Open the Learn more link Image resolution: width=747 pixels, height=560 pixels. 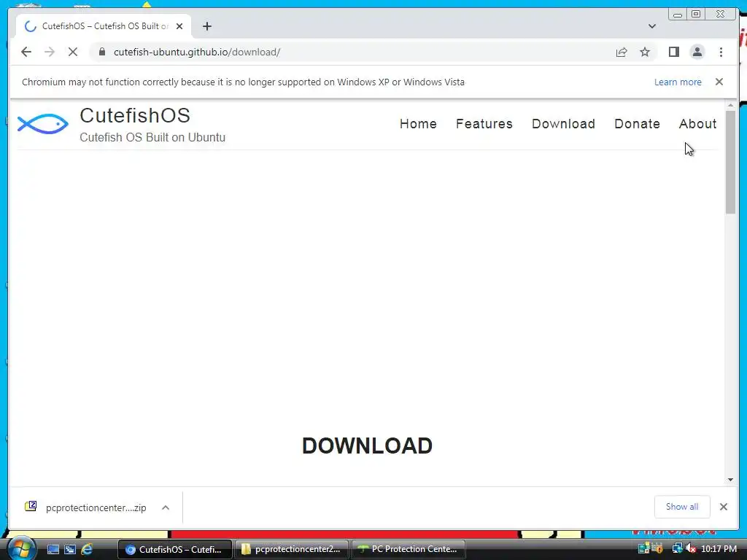click(x=678, y=82)
